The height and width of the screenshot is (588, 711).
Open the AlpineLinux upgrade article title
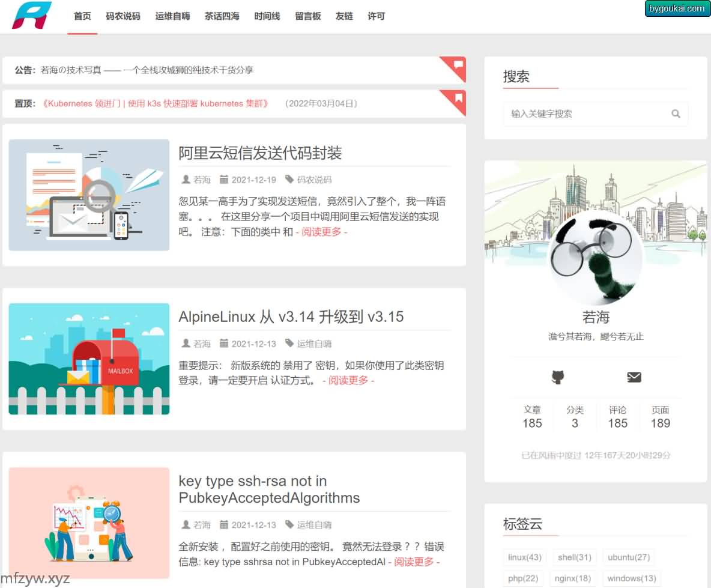[291, 317]
